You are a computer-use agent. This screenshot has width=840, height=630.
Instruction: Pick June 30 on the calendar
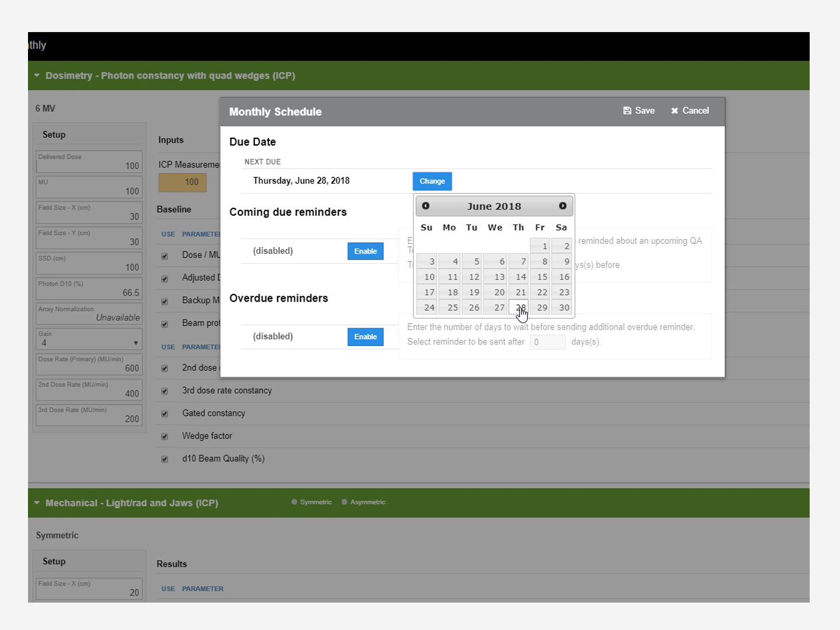point(562,307)
